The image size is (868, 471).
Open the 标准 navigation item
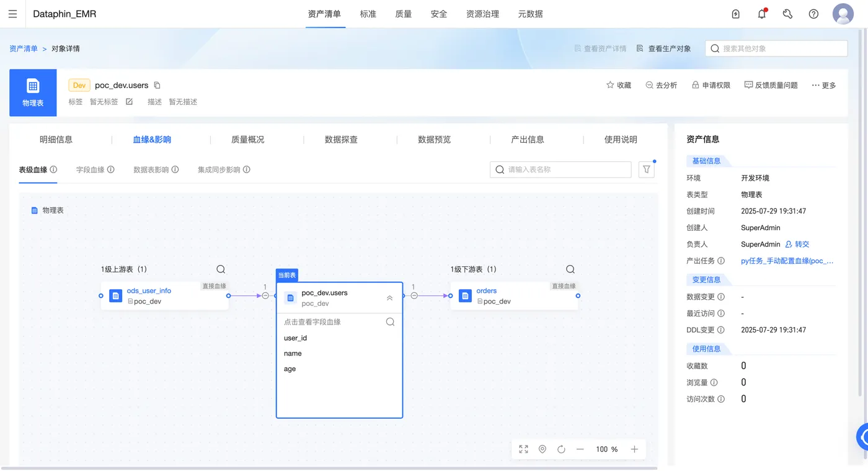tap(368, 14)
